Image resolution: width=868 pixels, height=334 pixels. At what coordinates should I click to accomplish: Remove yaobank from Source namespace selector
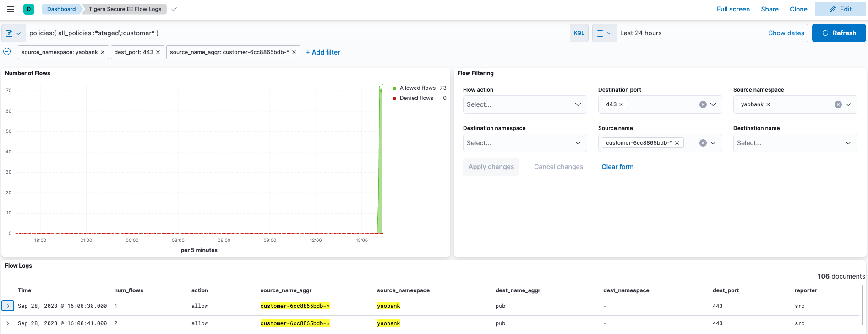[x=768, y=104]
